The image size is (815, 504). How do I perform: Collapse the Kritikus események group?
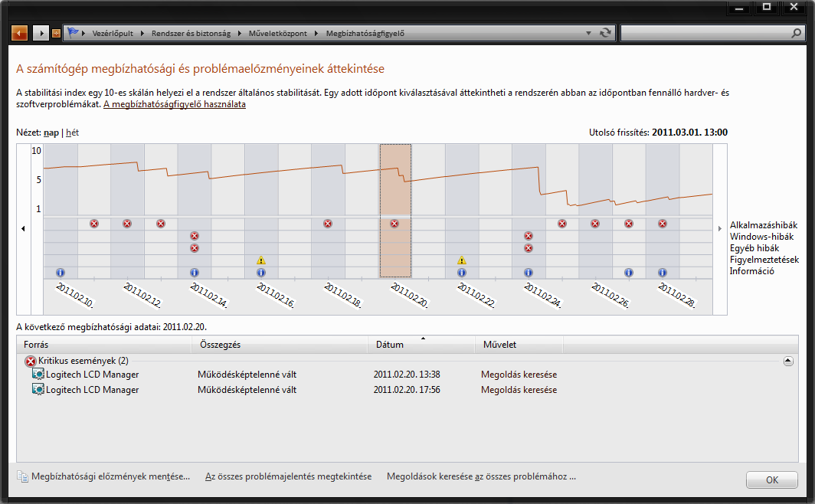(x=788, y=361)
